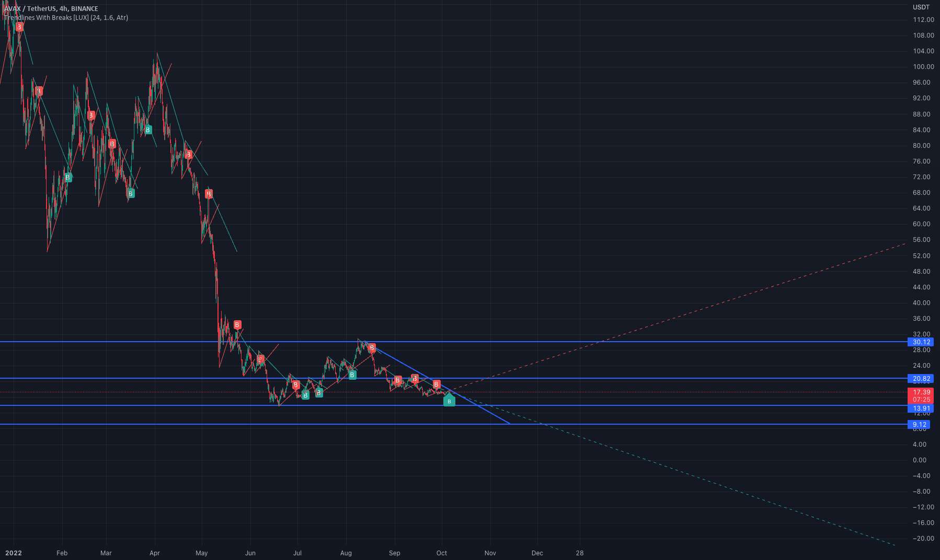Click the May label on time axis
940x560 pixels.
click(201, 553)
